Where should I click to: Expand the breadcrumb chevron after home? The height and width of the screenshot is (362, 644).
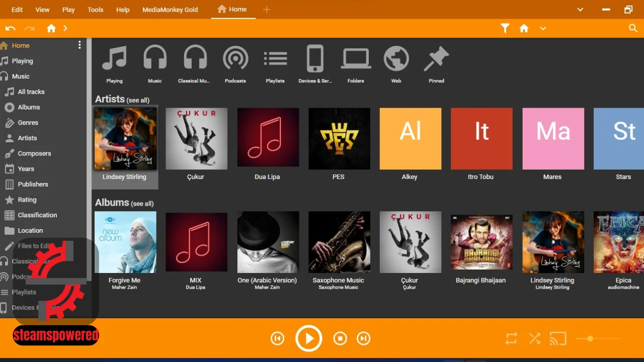pos(65,29)
